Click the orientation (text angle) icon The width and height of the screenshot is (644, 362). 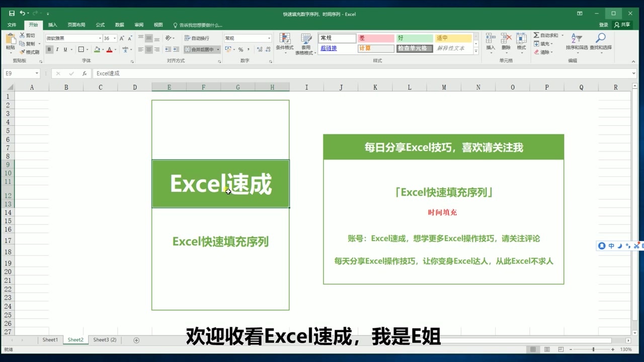click(168, 38)
